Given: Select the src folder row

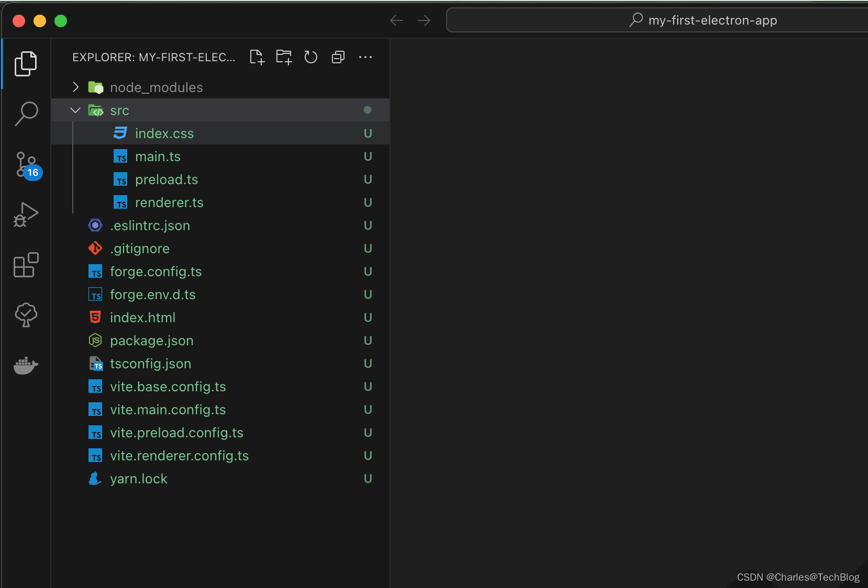Looking at the screenshot, I should (220, 110).
